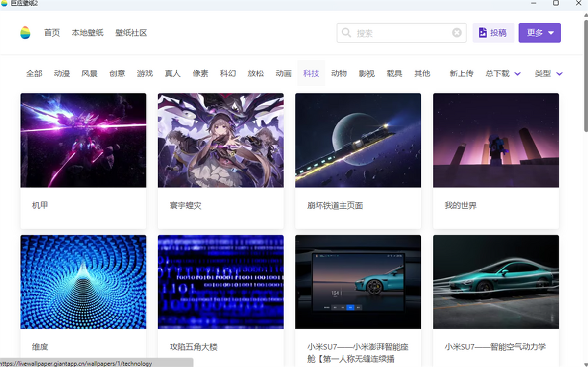Click the 维度 wallpaper title
Viewport: 588px width, 367px height.
40,347
